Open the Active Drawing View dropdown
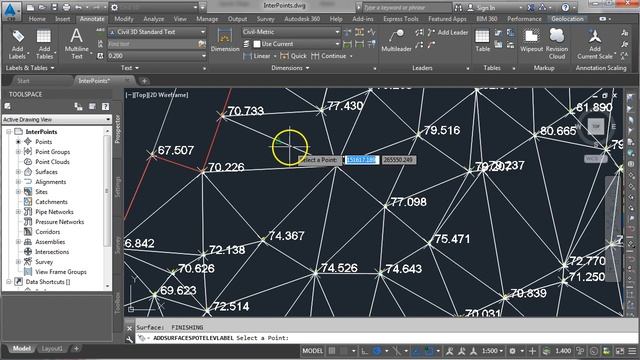Screen dimensions: 640x360 point(57,119)
